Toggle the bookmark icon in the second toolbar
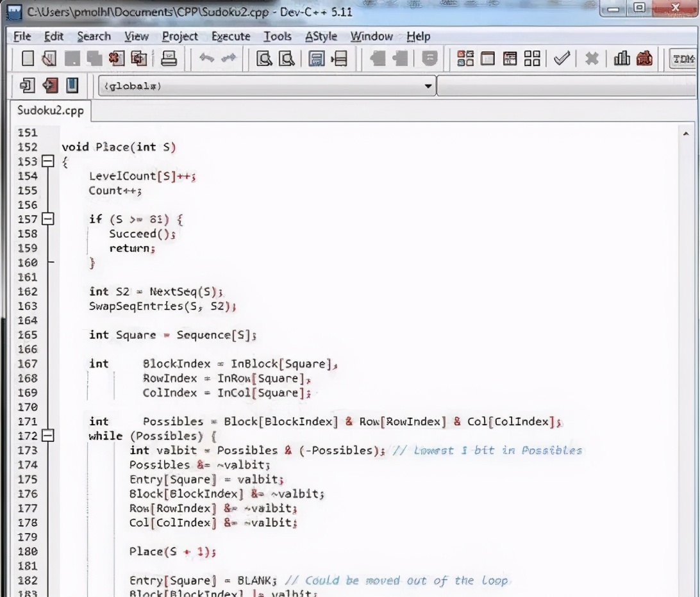This screenshot has height=597, width=700. point(72,85)
